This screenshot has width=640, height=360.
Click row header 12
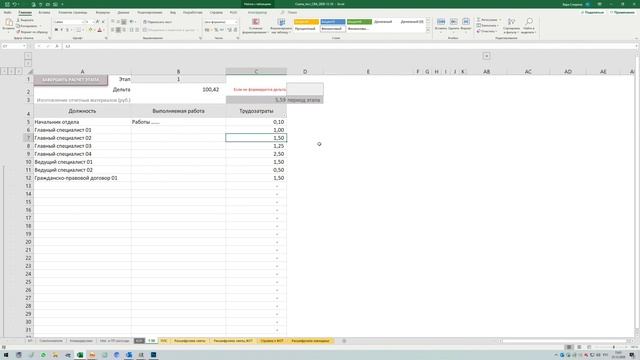28,178
